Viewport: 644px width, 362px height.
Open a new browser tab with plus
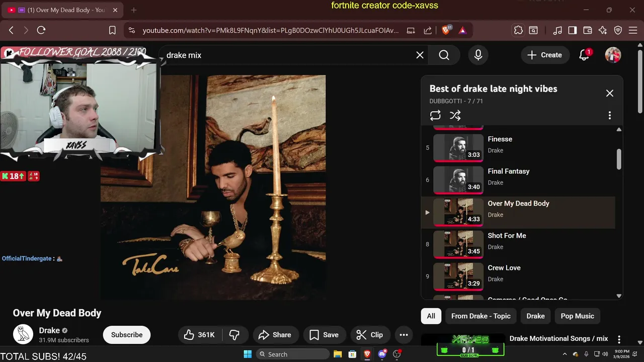(134, 10)
